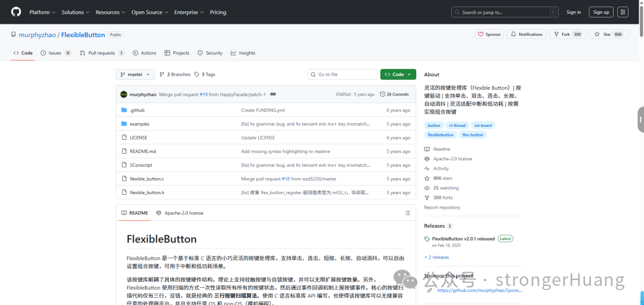Viewport: 644px width, 305px height.
Task: Select the README tab in file viewer
Action: 134,213
